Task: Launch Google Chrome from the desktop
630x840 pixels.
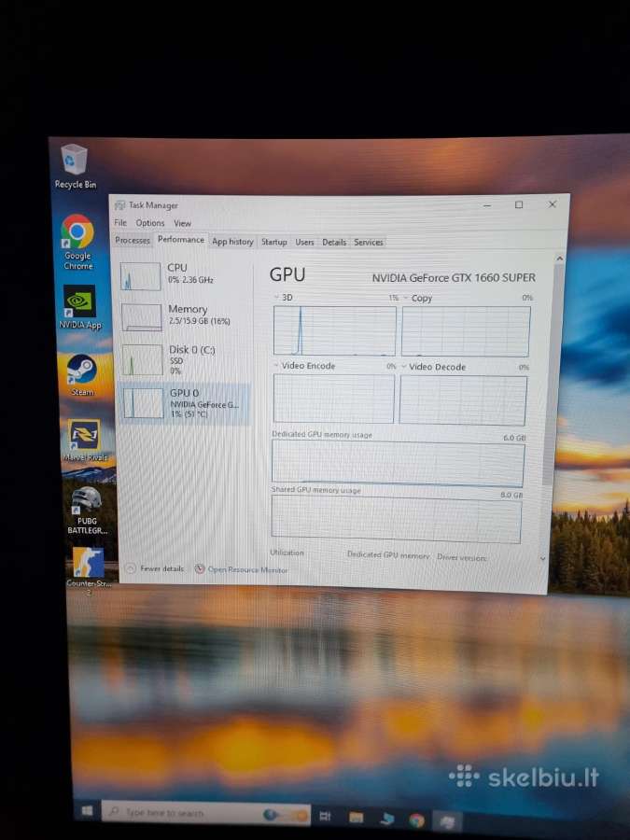Action: (77, 242)
